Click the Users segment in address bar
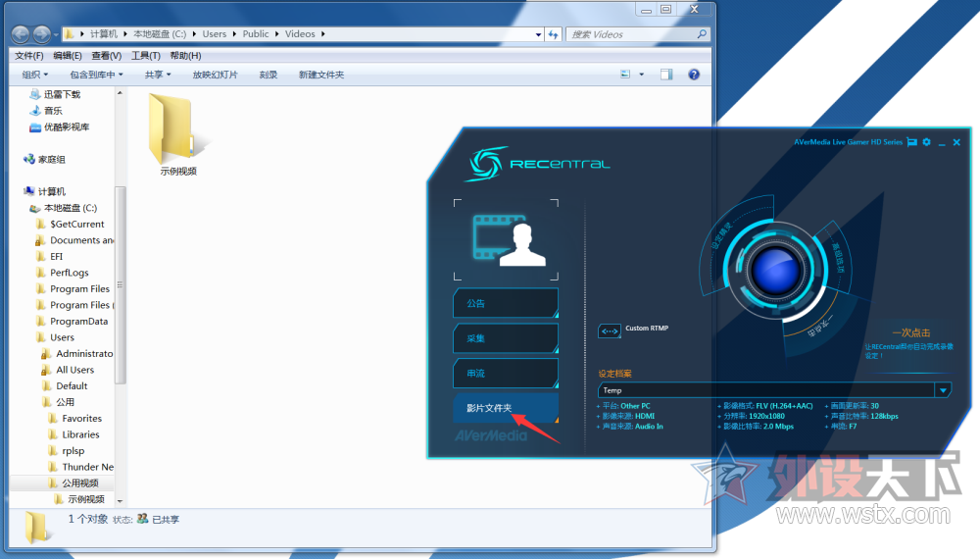This screenshot has width=980, height=559. point(215,33)
